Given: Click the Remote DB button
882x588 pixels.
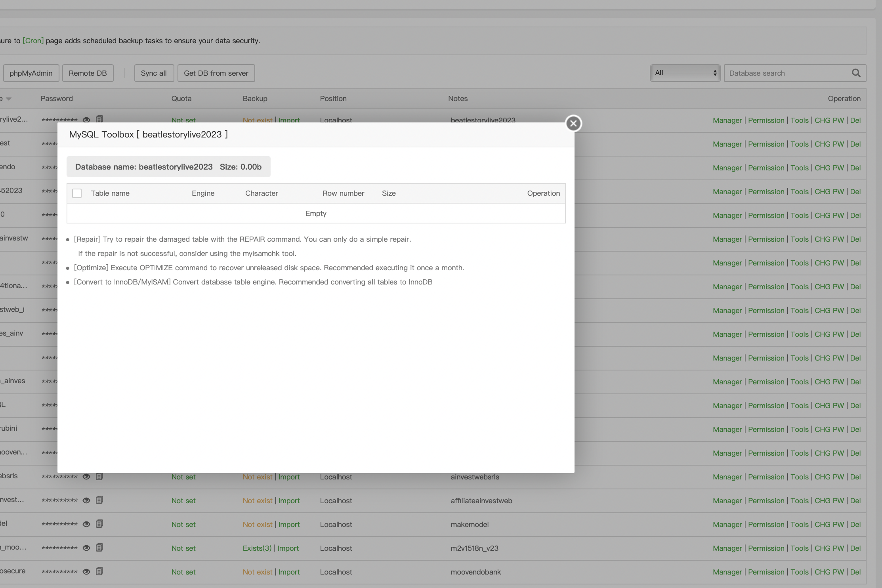Looking at the screenshot, I should point(88,73).
